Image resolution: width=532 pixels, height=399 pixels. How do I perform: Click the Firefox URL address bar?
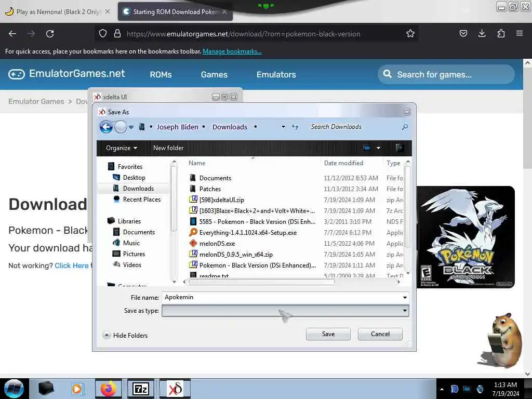click(x=258, y=34)
